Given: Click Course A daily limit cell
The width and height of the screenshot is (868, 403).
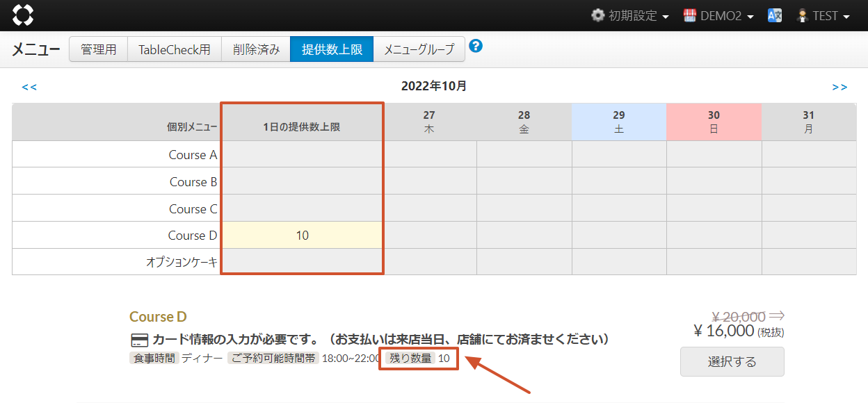Looking at the screenshot, I should tap(302, 154).
